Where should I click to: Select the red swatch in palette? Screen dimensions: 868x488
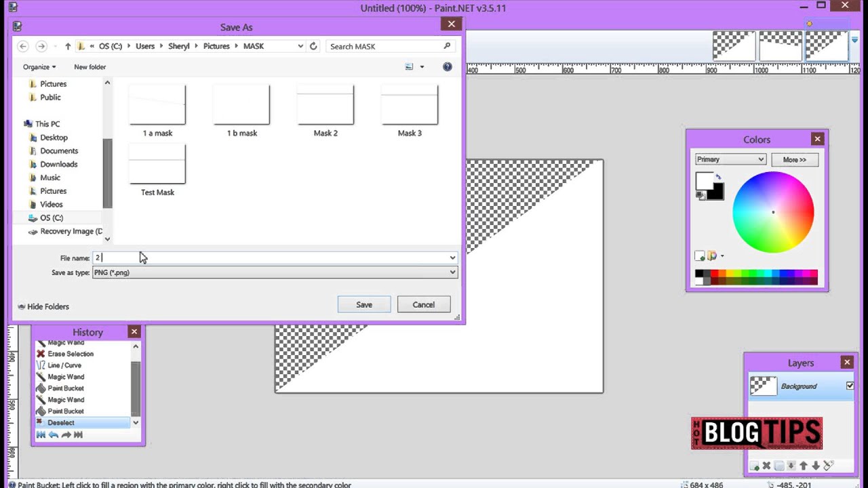pos(714,274)
